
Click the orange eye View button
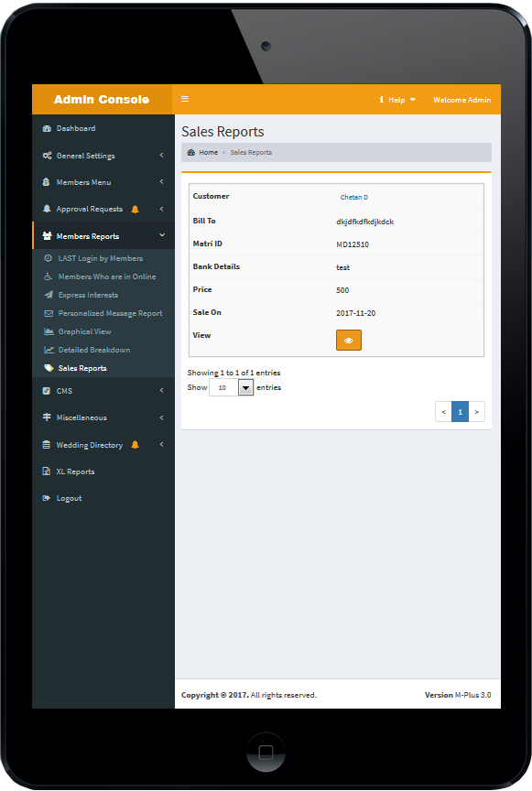pos(348,340)
